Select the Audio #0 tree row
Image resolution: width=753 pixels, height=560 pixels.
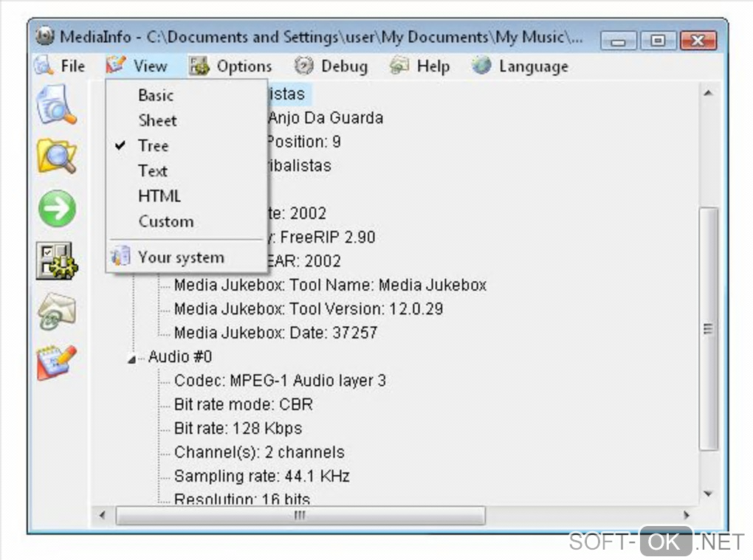(x=180, y=356)
